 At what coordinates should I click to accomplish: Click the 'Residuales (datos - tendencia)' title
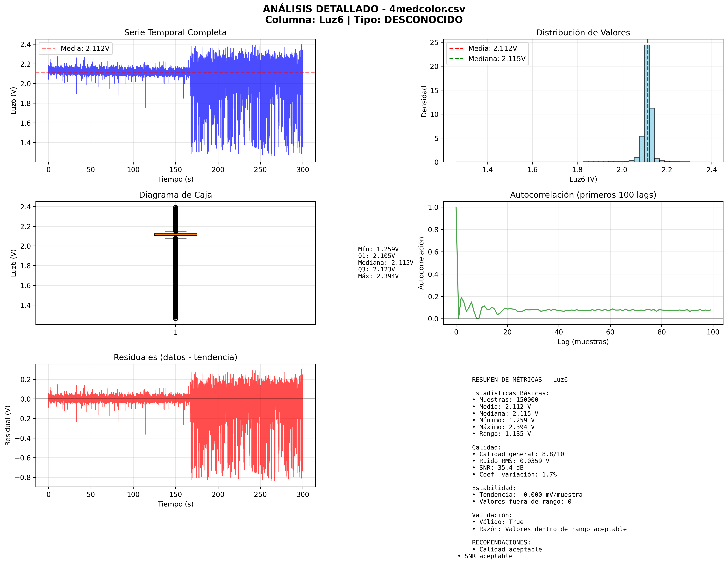pyautogui.click(x=175, y=357)
